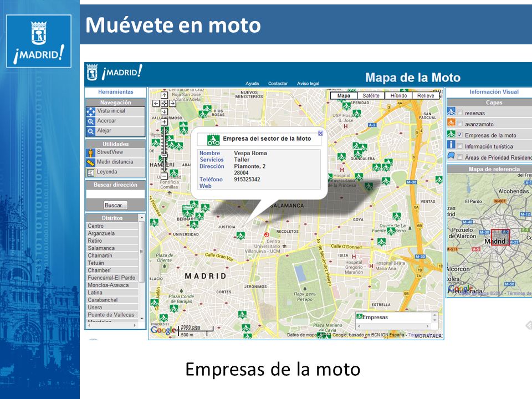Image resolution: width=532 pixels, height=399 pixels.
Task: Click the orange avanzamoto layer icon
Action: pos(451,122)
